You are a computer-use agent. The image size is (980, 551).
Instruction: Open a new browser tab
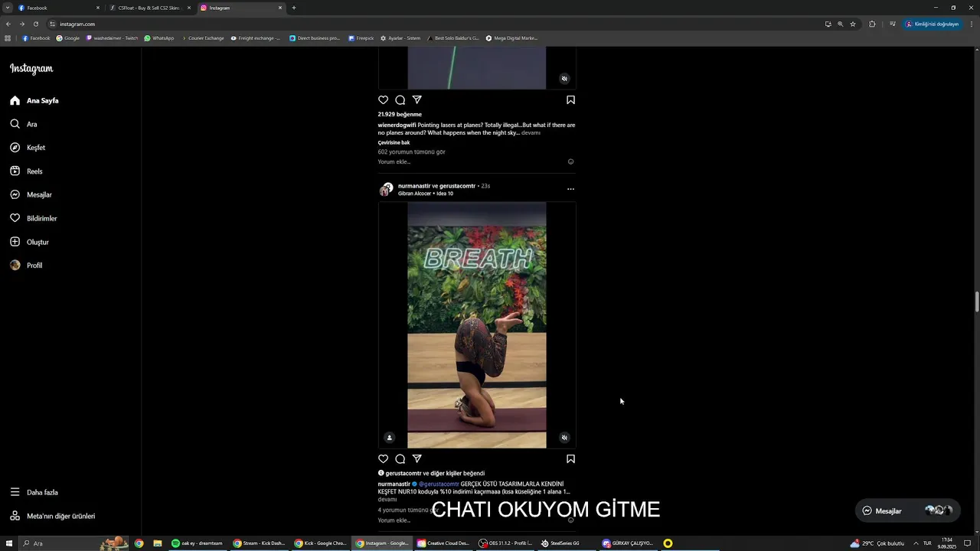pyautogui.click(x=294, y=8)
